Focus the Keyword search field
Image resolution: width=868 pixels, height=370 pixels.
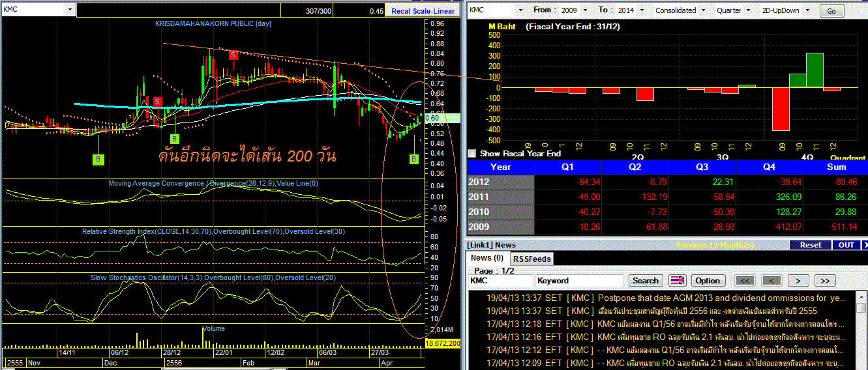point(579,281)
